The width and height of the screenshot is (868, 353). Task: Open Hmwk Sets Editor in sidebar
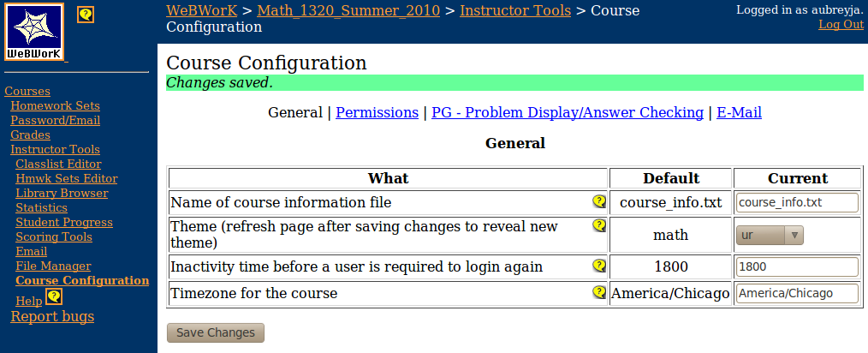pyautogui.click(x=67, y=178)
